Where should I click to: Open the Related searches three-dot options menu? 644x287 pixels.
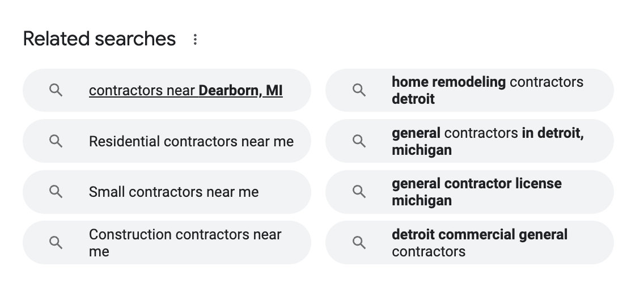(x=195, y=40)
